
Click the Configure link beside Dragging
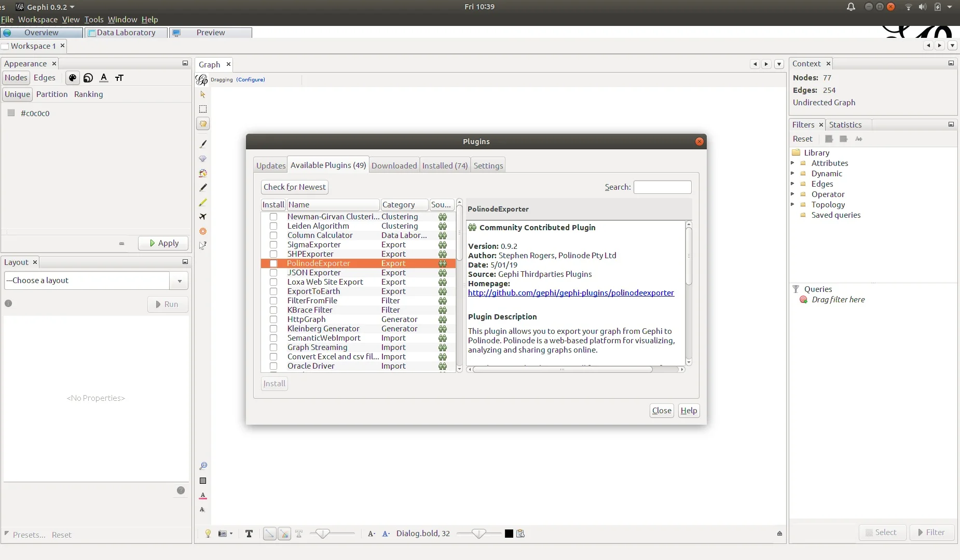click(x=251, y=80)
